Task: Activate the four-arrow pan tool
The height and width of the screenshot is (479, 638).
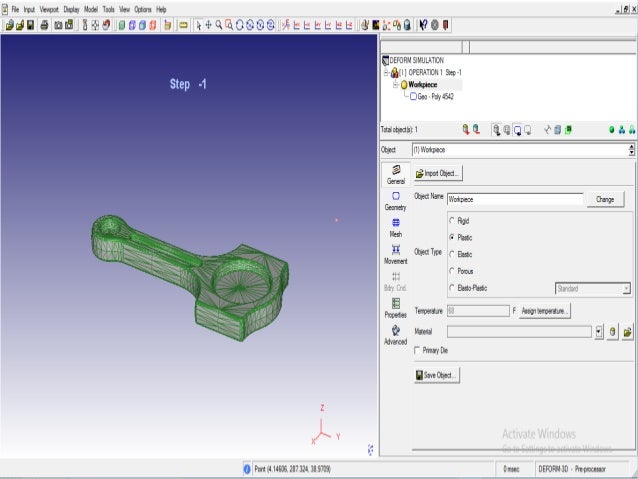Action: pos(208,25)
